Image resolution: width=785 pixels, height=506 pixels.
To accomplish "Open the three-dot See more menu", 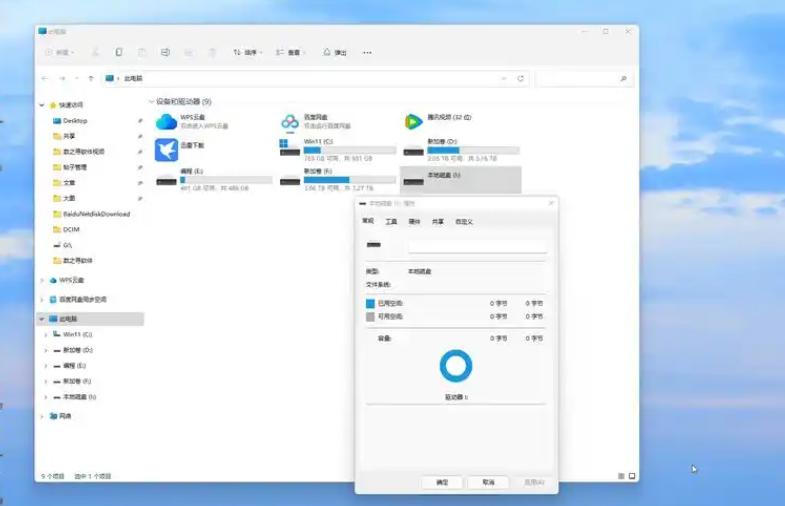I will 367,53.
